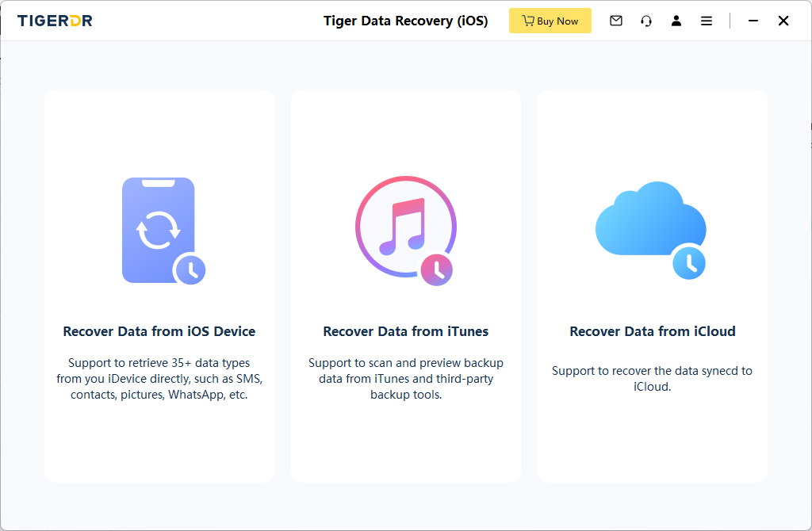This screenshot has width=812, height=531.
Task: Click the "Tiger Data Recovery (iOS)" title text
Action: 406,21
